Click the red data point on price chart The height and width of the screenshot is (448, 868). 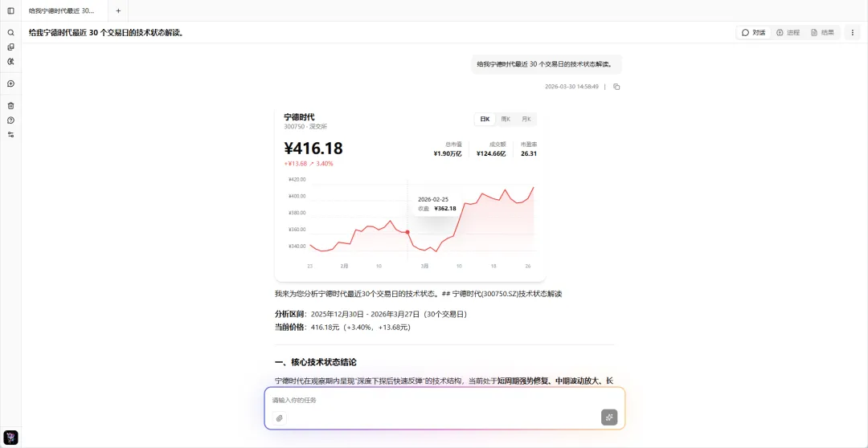click(x=407, y=232)
